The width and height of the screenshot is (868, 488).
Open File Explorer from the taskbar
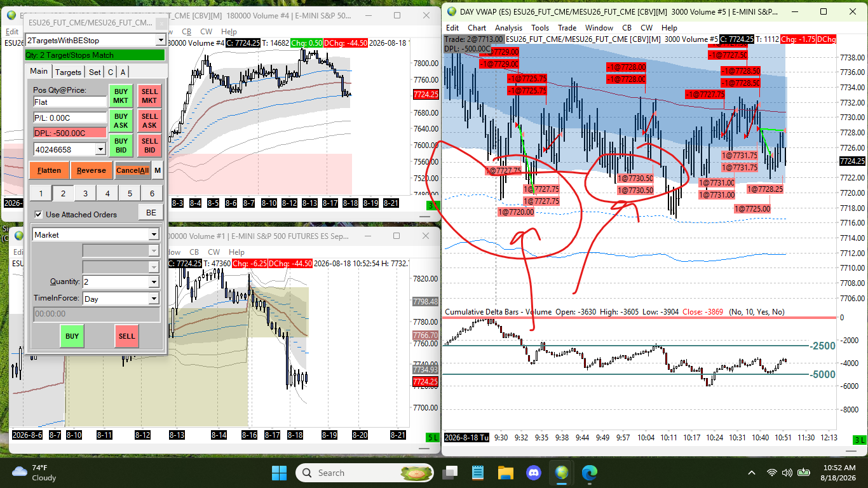click(506, 473)
